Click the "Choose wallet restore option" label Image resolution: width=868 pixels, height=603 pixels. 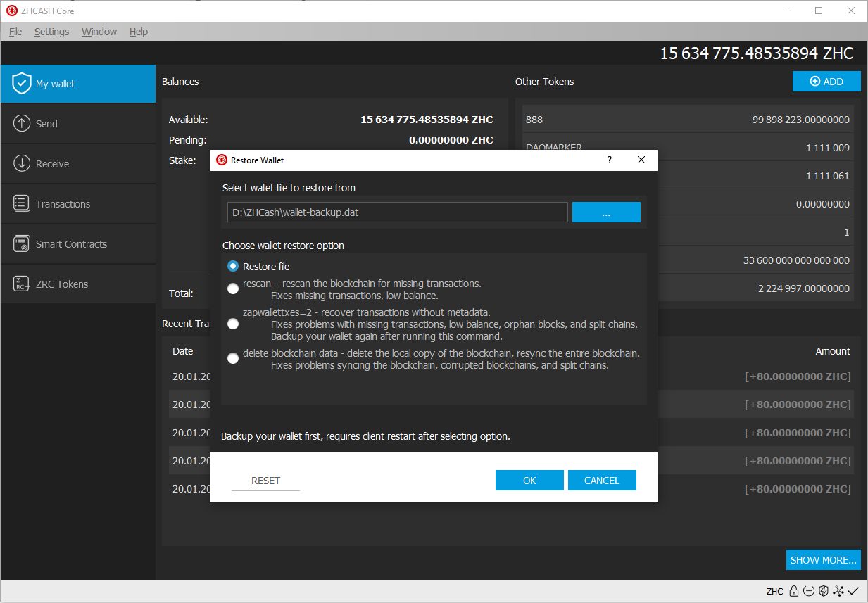(x=283, y=246)
